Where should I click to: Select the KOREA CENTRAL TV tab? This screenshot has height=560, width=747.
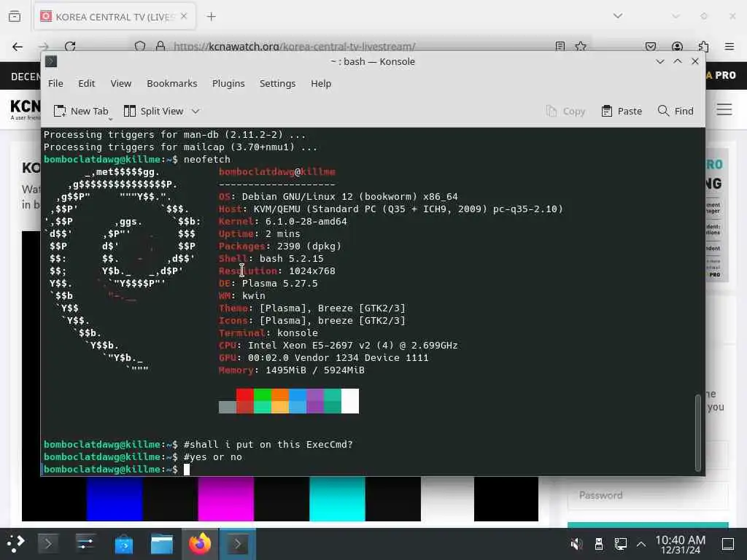pyautogui.click(x=115, y=17)
